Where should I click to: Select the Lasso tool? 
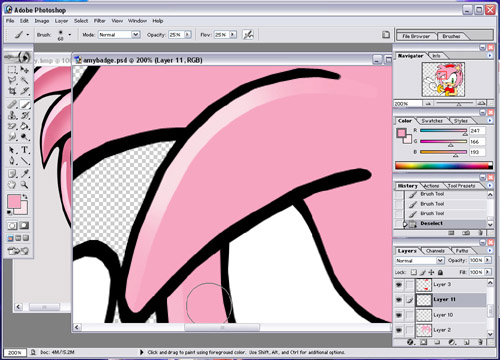tap(12, 80)
